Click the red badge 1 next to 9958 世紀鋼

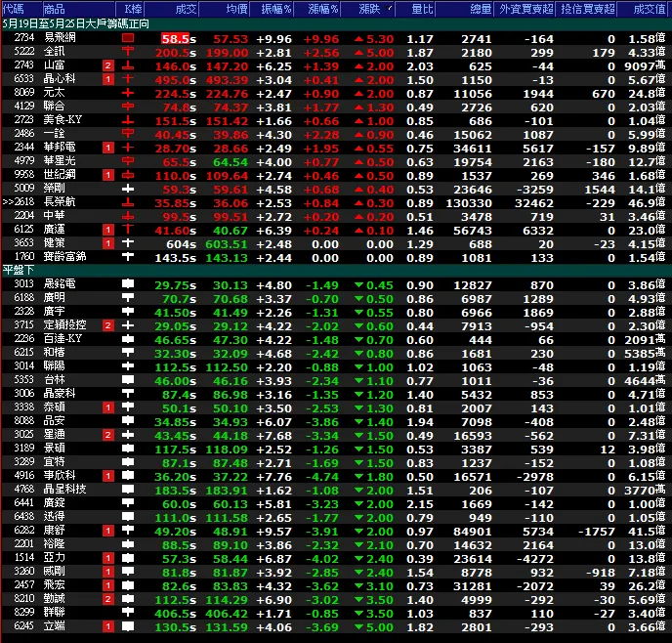108,175
